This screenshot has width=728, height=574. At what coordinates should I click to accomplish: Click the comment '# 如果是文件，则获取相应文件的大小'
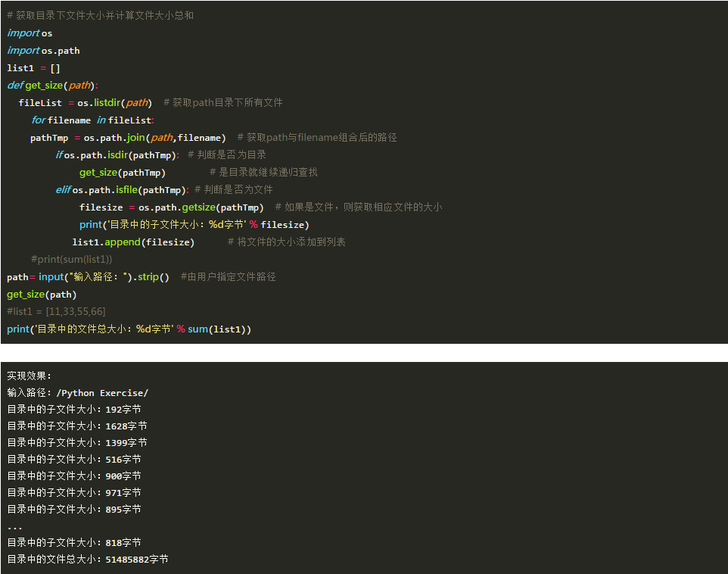click(x=359, y=207)
